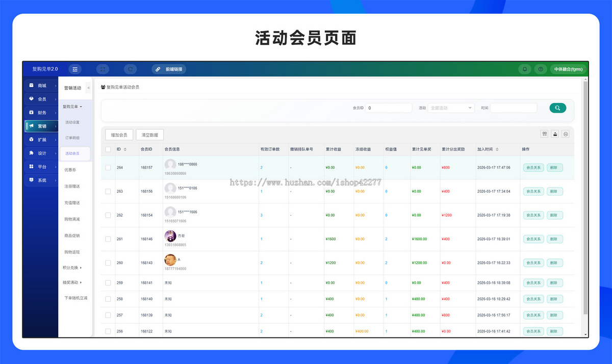
Task: Click the help question-mark icon
Action: point(541,69)
